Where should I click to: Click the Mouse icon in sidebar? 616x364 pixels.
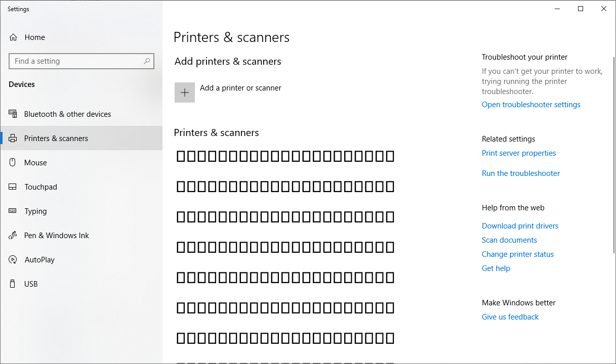coord(13,163)
